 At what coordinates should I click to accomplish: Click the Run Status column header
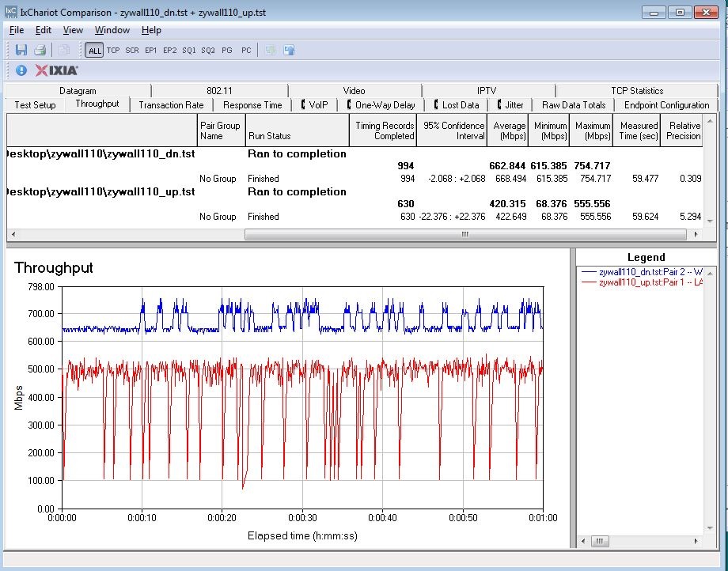(x=298, y=130)
